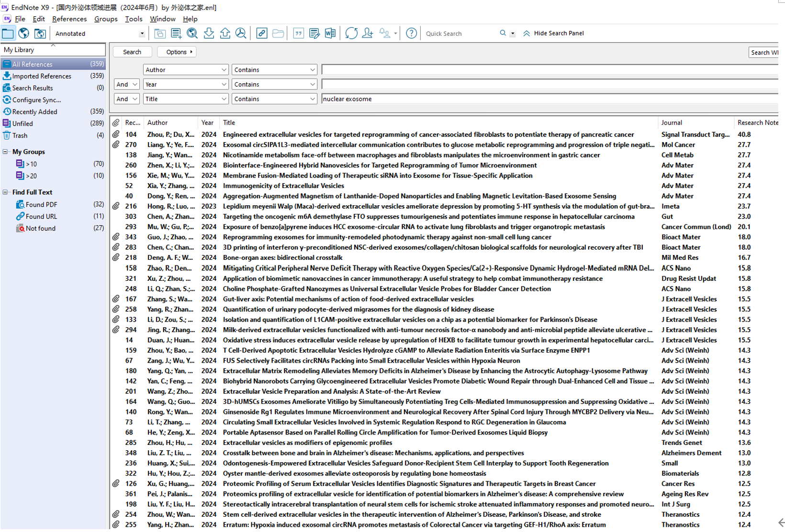Collapse the Find Full Text tree section
Screen dimensions: 785x532
[x=5, y=192]
